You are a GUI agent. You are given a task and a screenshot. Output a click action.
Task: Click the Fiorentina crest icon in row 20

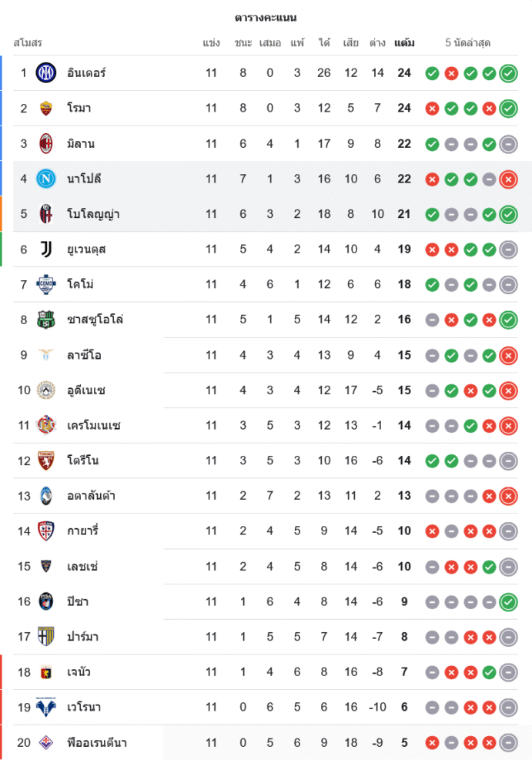[x=46, y=742]
